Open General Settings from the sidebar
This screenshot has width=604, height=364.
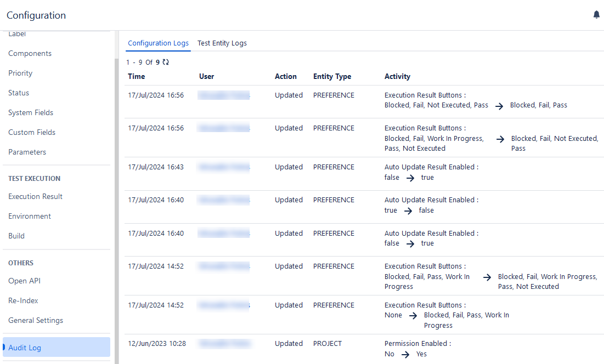35,320
